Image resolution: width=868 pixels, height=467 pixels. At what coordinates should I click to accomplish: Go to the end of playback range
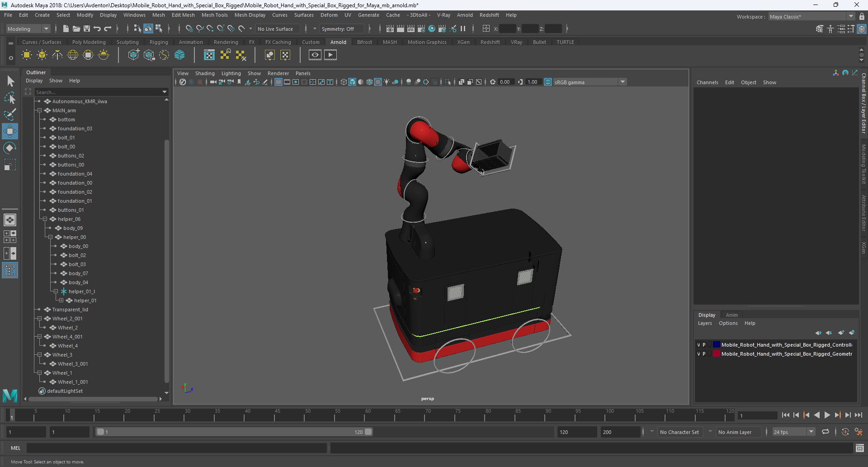pyautogui.click(x=858, y=415)
